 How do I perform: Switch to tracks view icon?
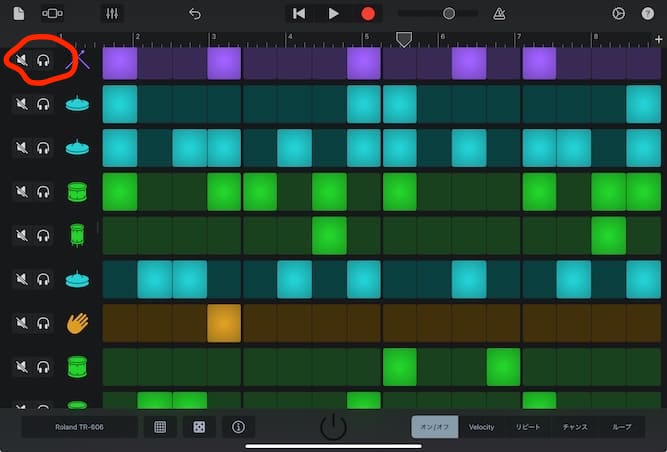click(52, 14)
